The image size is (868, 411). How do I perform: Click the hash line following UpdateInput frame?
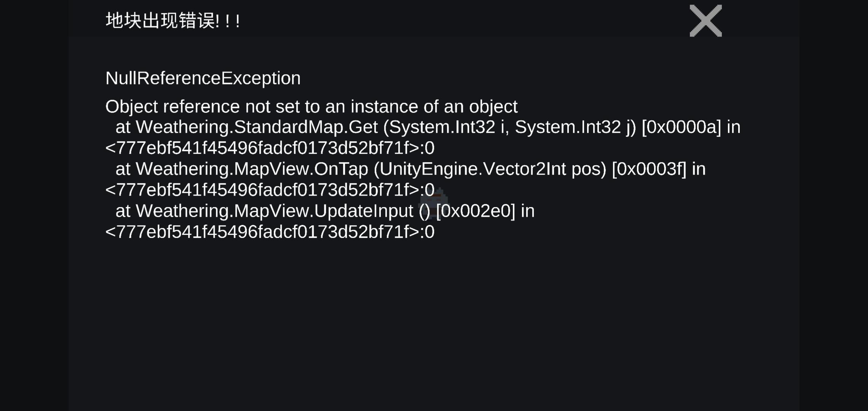point(270,231)
